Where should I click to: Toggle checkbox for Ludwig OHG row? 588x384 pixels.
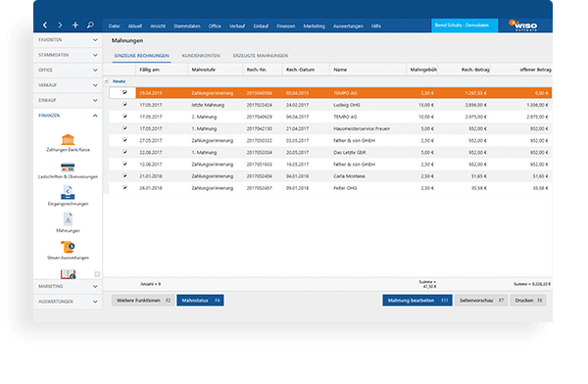124,105
